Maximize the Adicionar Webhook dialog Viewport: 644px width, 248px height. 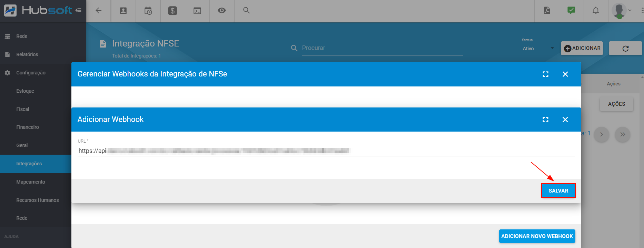[545, 120]
